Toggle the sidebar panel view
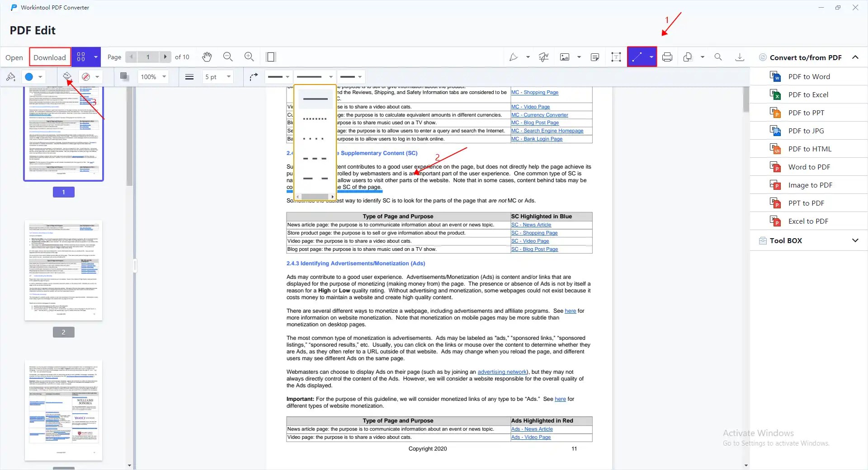Image resolution: width=868 pixels, height=470 pixels. (x=271, y=57)
